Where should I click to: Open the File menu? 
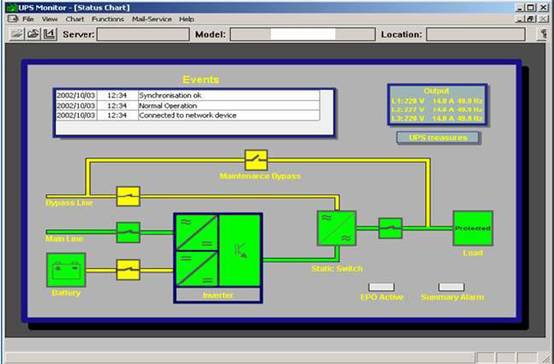tap(28, 19)
